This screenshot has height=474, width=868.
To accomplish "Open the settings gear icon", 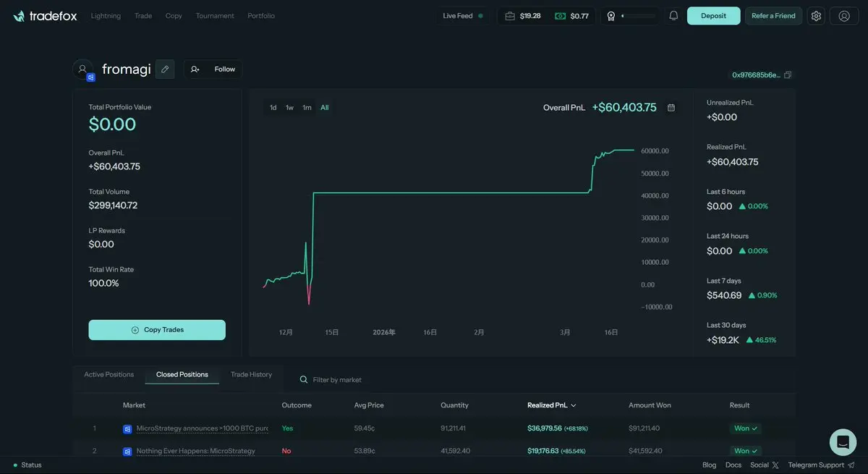I will 816,16.
